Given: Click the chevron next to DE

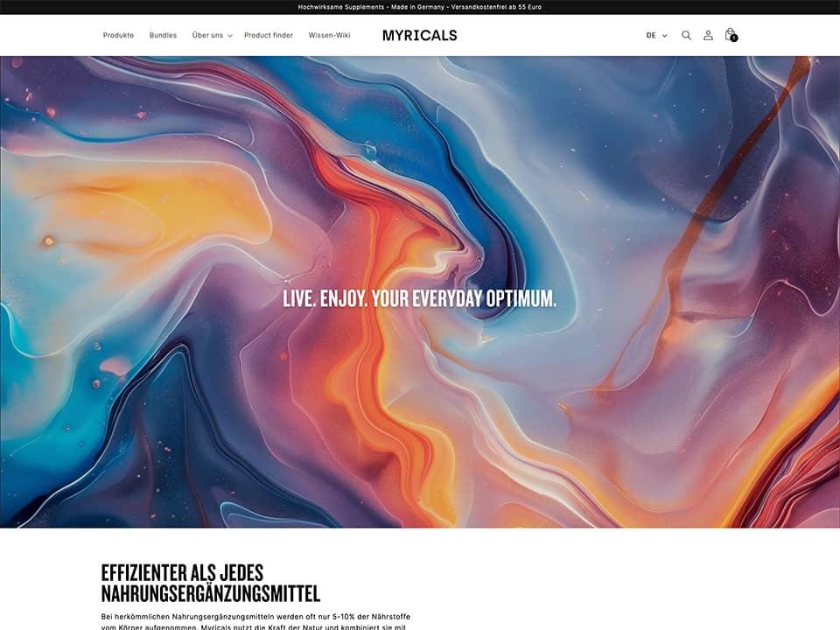Looking at the screenshot, I should 665,36.
